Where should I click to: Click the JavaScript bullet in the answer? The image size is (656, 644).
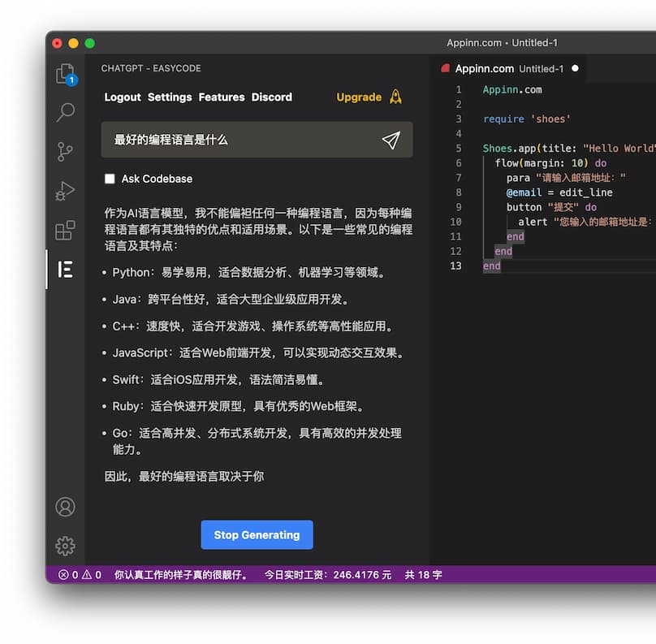(254, 353)
